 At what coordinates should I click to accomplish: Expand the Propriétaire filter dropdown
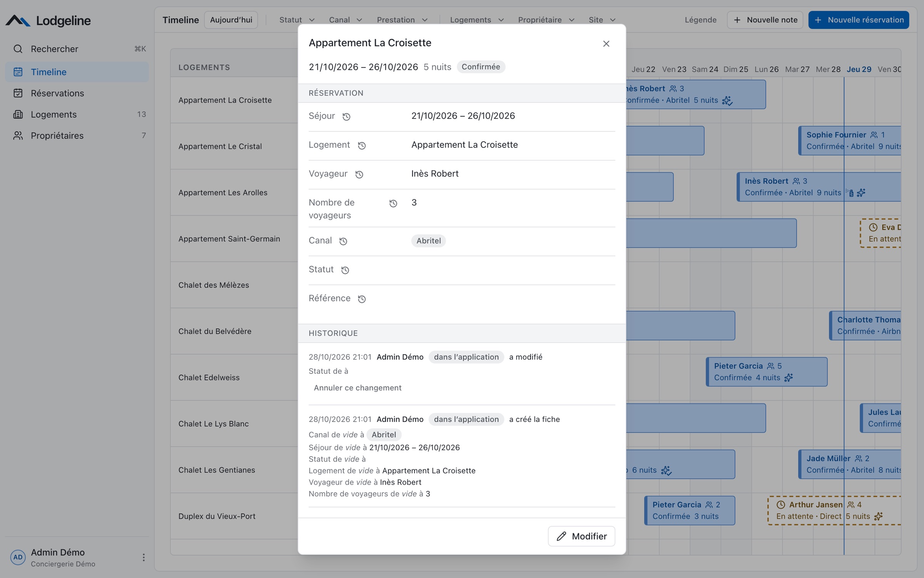(x=546, y=20)
